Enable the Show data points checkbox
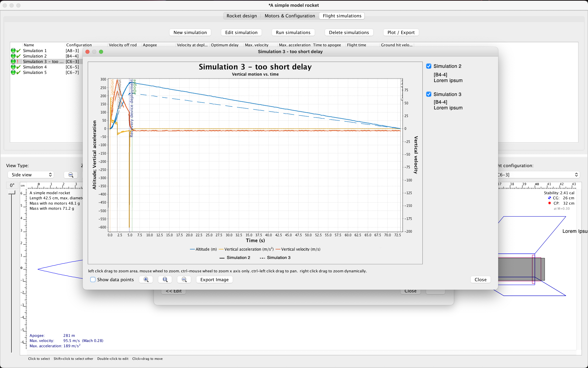588x368 pixels. tap(93, 279)
